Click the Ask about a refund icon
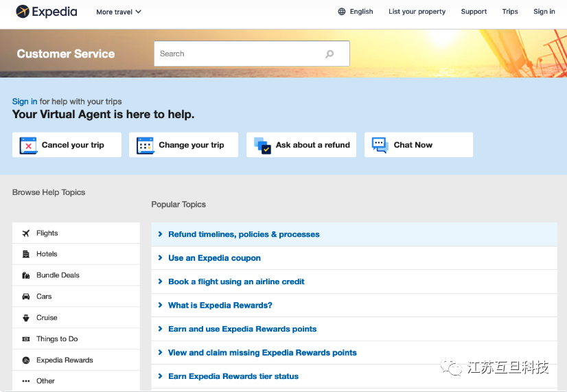 262,145
